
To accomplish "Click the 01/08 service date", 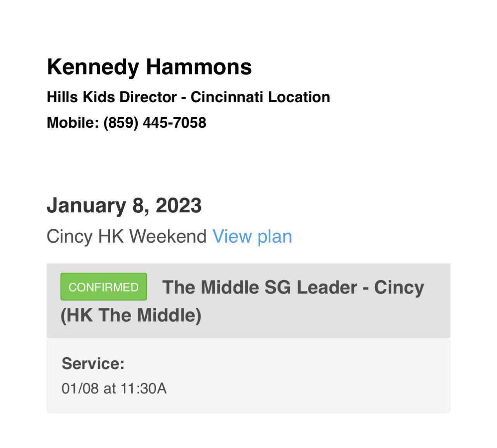I will [80, 389].
